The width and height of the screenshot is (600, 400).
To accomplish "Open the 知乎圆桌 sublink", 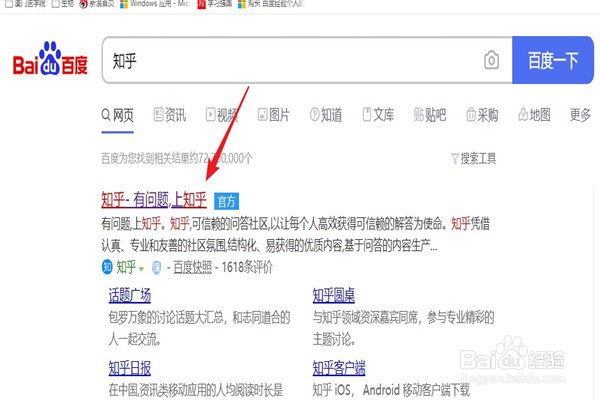I will [334, 296].
